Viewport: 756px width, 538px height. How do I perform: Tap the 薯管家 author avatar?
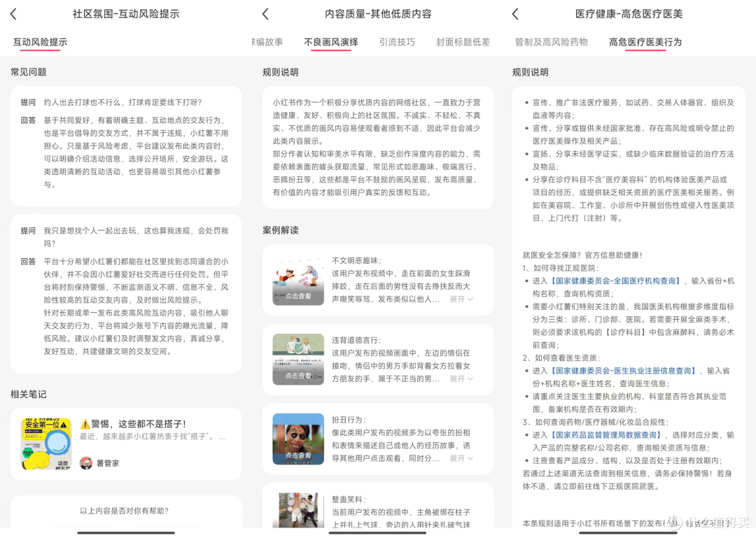point(86,463)
